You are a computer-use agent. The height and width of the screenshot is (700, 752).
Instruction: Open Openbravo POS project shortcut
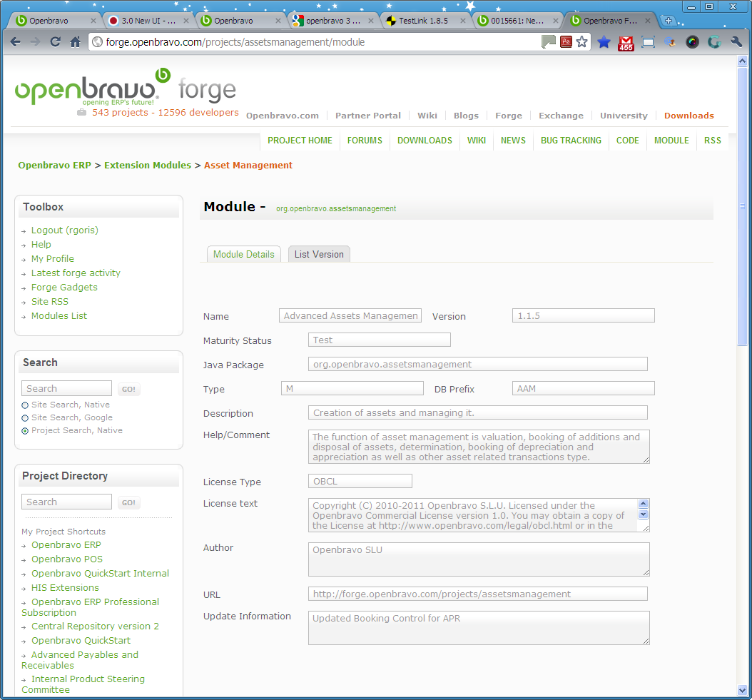pyautogui.click(x=67, y=559)
